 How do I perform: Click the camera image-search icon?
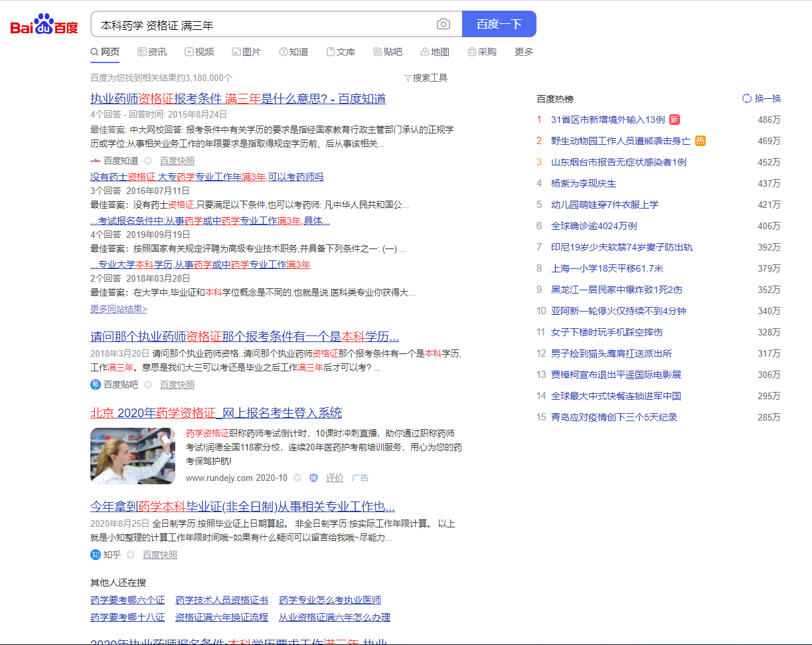[x=444, y=25]
